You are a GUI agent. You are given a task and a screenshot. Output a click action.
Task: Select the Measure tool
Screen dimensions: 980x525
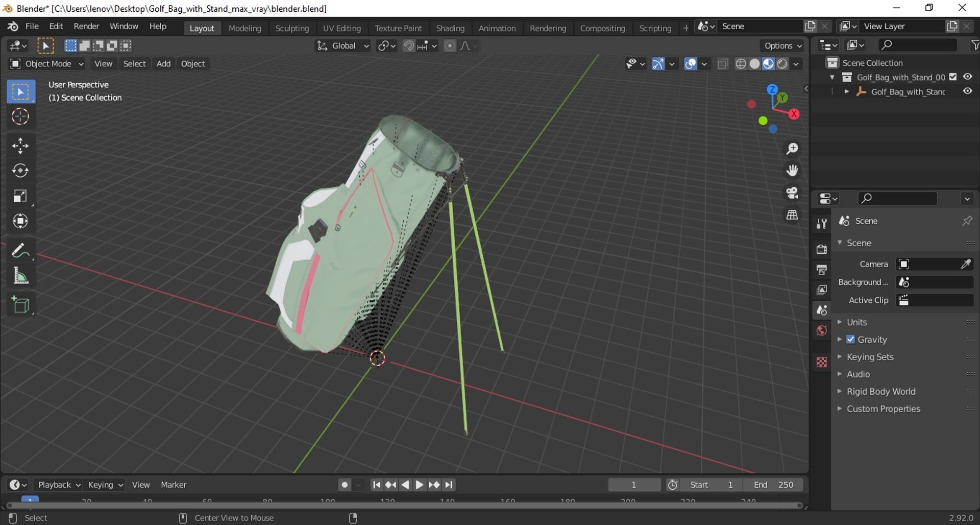(x=20, y=276)
